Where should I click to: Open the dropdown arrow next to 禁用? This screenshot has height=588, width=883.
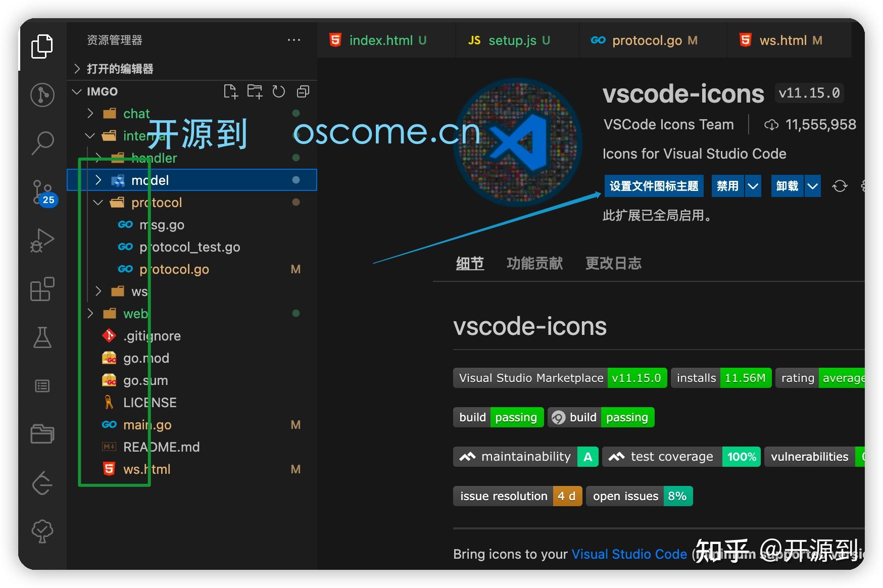753,186
